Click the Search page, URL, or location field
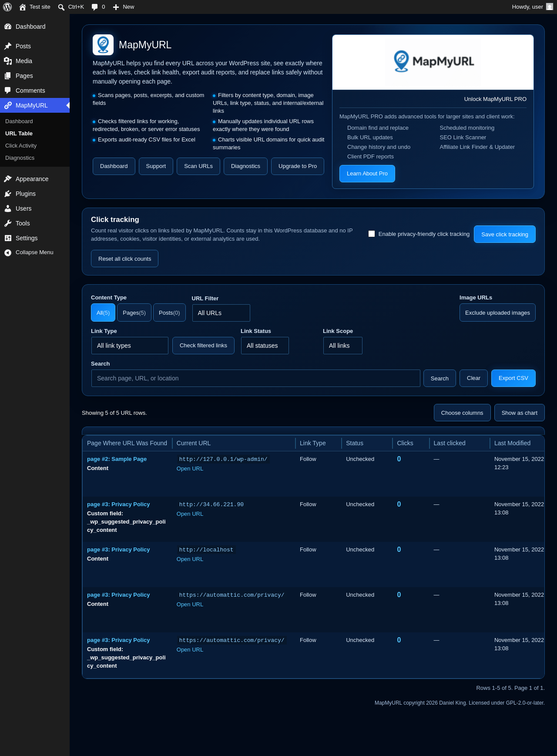The width and height of the screenshot is (557, 756). [256, 378]
